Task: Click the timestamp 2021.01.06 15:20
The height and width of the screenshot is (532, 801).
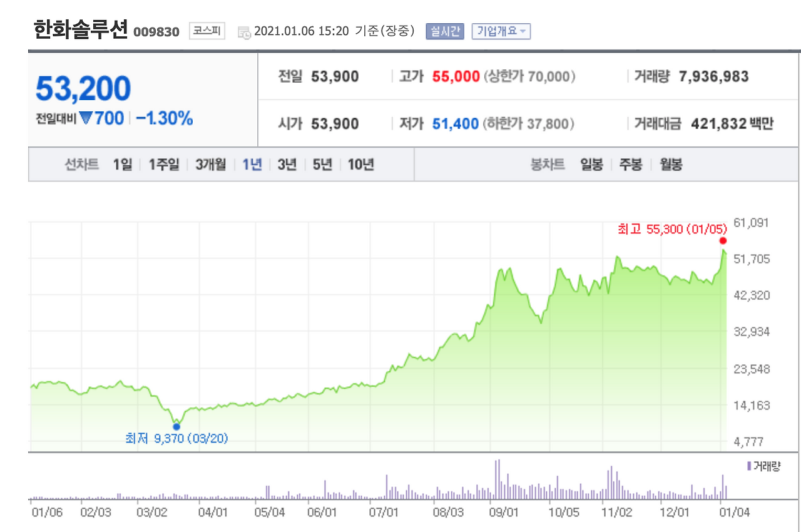Action: pos(302,31)
